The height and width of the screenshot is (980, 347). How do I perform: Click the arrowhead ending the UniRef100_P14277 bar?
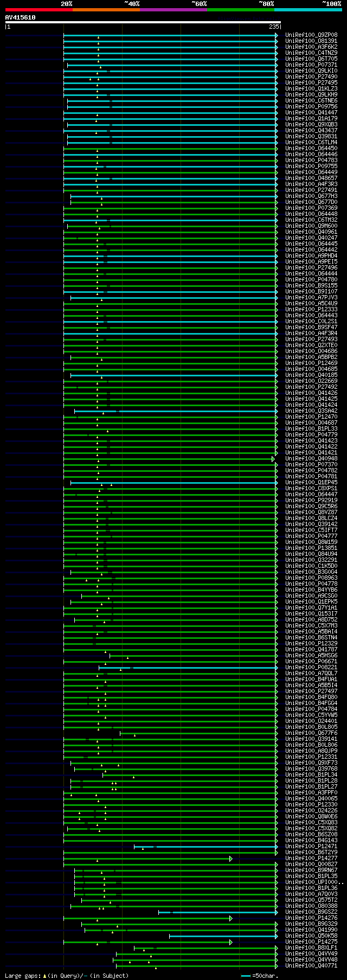(x=231, y=859)
